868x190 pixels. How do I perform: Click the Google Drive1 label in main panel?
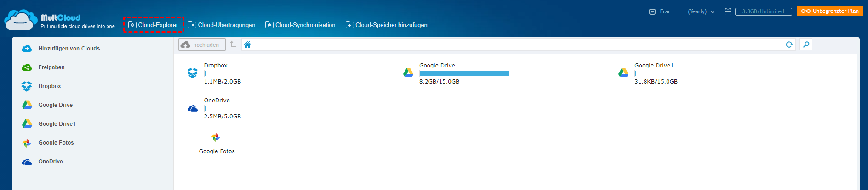tap(654, 66)
